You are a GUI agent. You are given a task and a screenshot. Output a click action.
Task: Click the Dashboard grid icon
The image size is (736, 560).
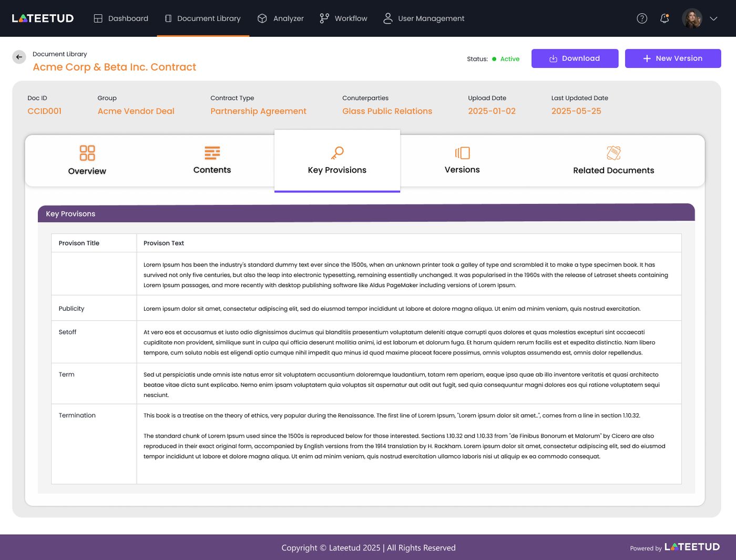[x=98, y=18]
